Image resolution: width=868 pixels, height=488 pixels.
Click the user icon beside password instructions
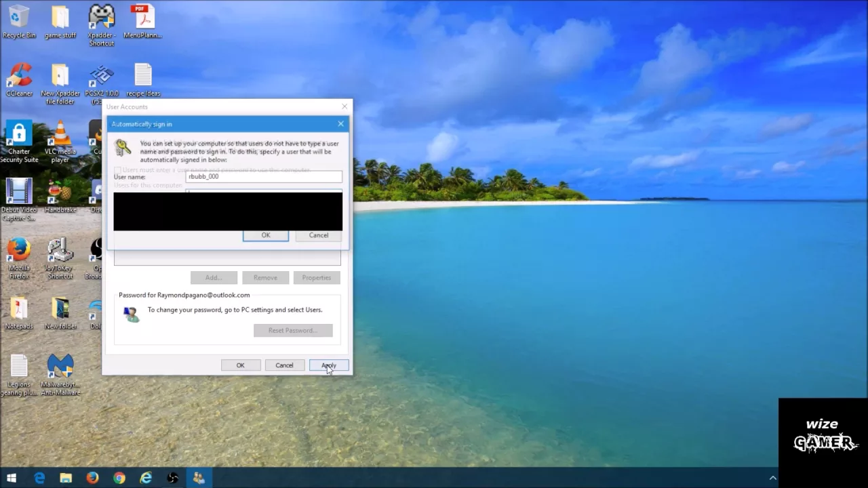132,314
